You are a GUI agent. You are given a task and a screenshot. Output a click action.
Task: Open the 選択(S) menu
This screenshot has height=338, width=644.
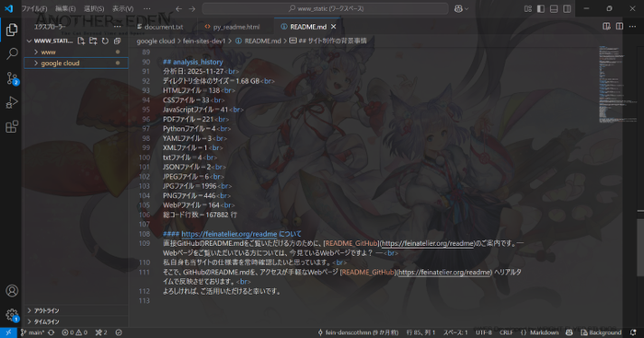[x=94, y=8]
